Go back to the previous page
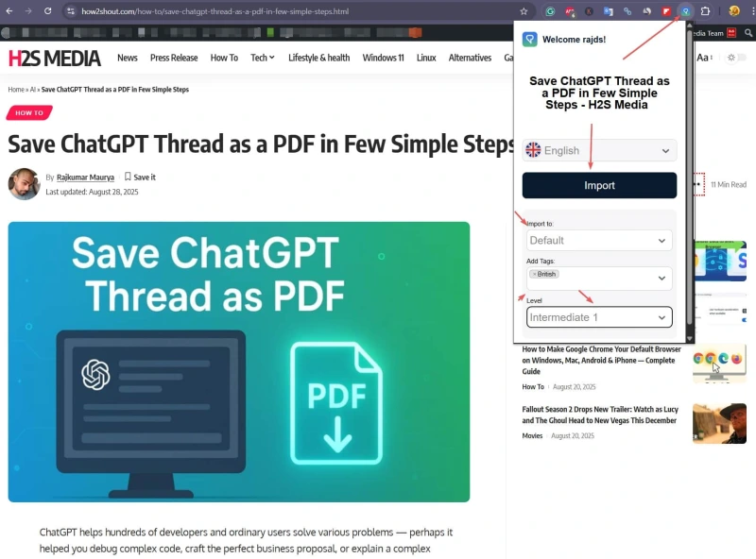Screen dimensions: 756x559 tap(9, 11)
